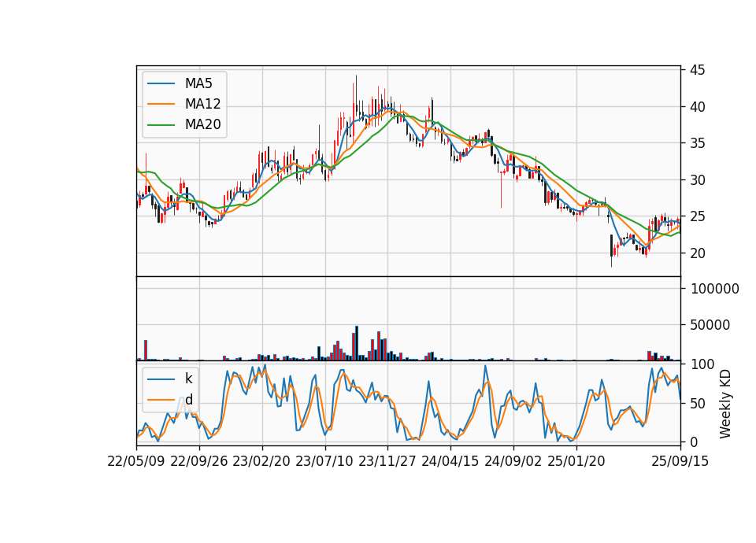Viewport: 756px width, 543px height.
Task: Click the 40 price axis label
Action: pyautogui.click(x=697, y=107)
